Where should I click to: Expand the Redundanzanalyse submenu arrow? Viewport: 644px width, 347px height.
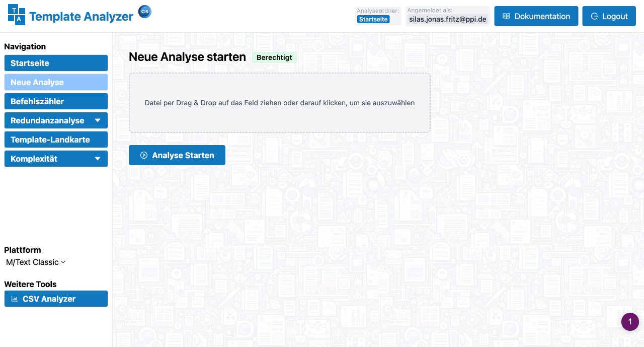tap(98, 120)
